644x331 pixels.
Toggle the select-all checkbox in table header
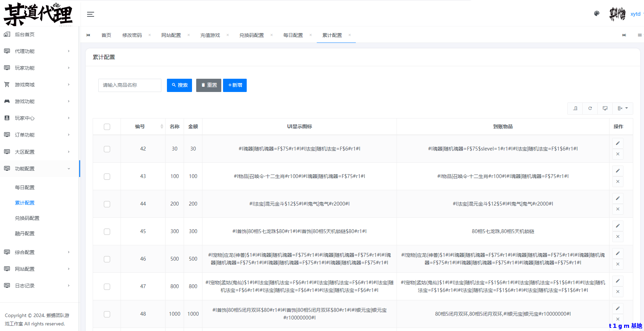tap(107, 127)
